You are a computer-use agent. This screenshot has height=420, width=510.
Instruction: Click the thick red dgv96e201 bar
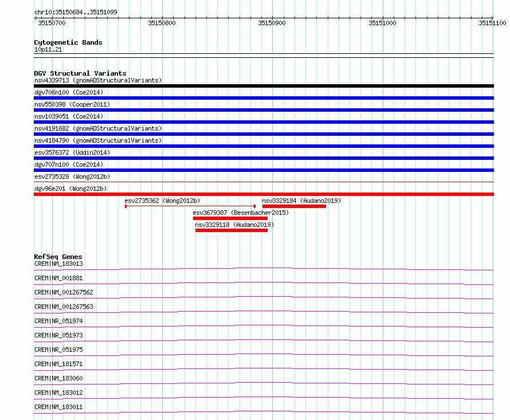(264, 194)
